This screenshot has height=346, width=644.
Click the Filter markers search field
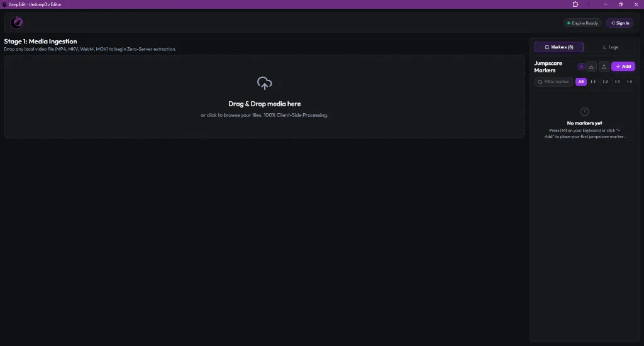tap(553, 82)
